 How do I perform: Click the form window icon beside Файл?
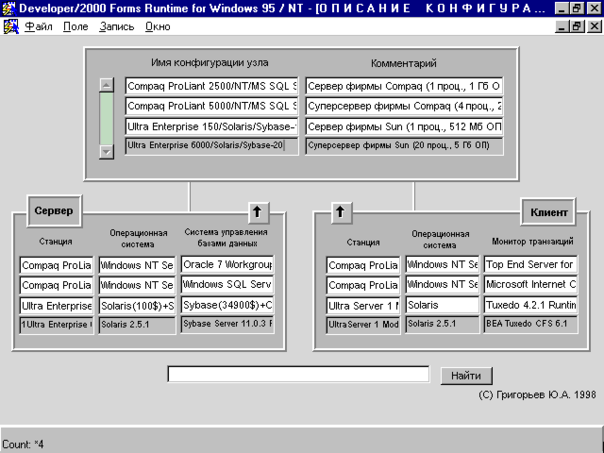pyautogui.click(x=11, y=27)
